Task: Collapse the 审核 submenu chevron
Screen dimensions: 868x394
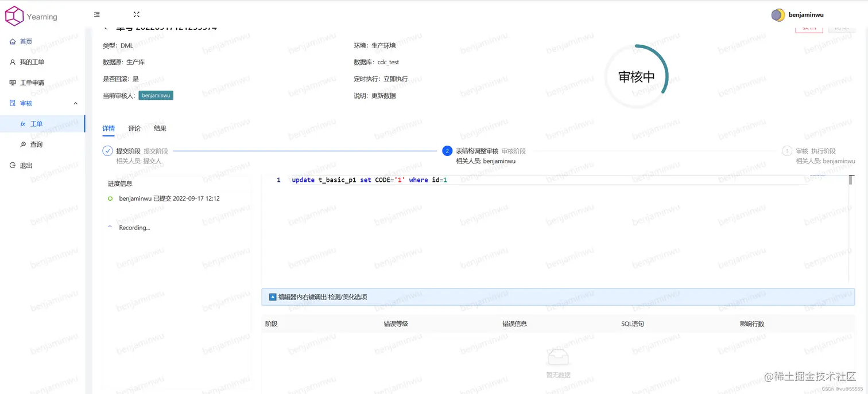Action: pyautogui.click(x=75, y=103)
